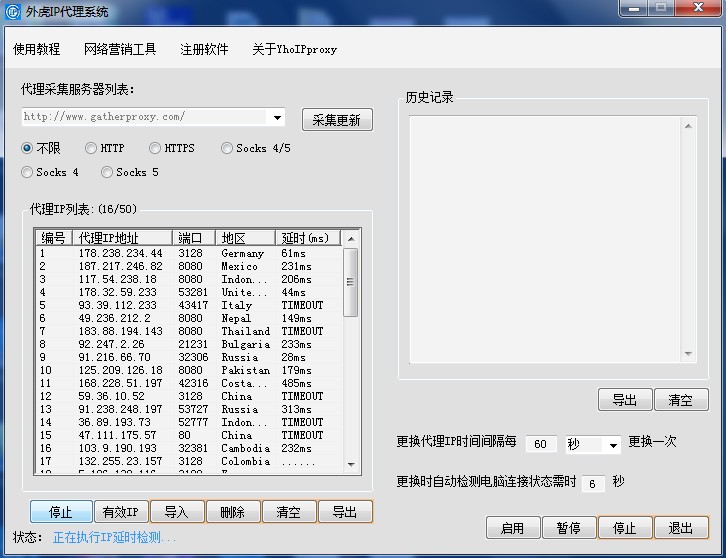Screen dimensions: 726x558
Task: Open the 秒 time unit dropdown
Action: tap(593, 445)
